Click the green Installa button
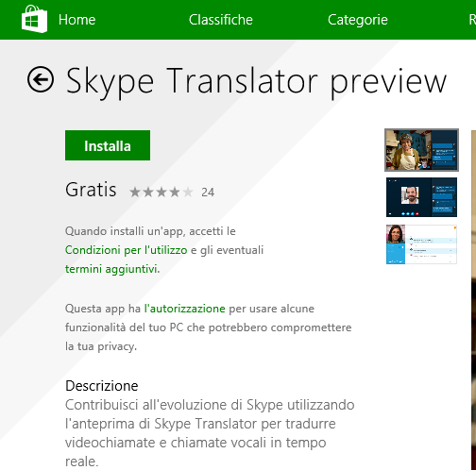Viewport: 476px width, 470px height. 108,145
